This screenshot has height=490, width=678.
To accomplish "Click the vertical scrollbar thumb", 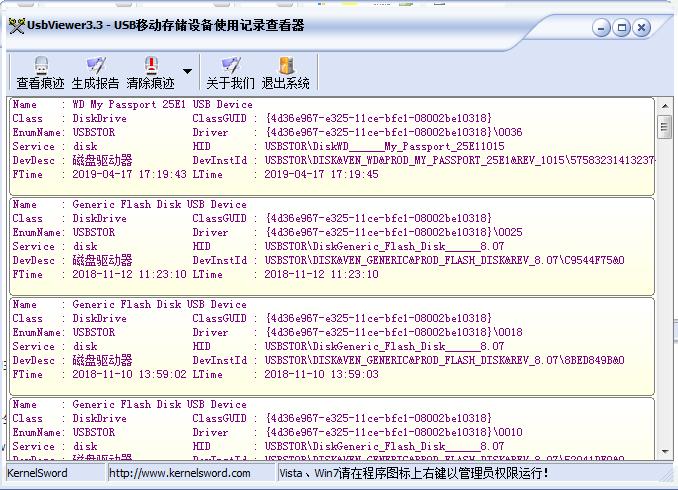I will click(664, 127).
